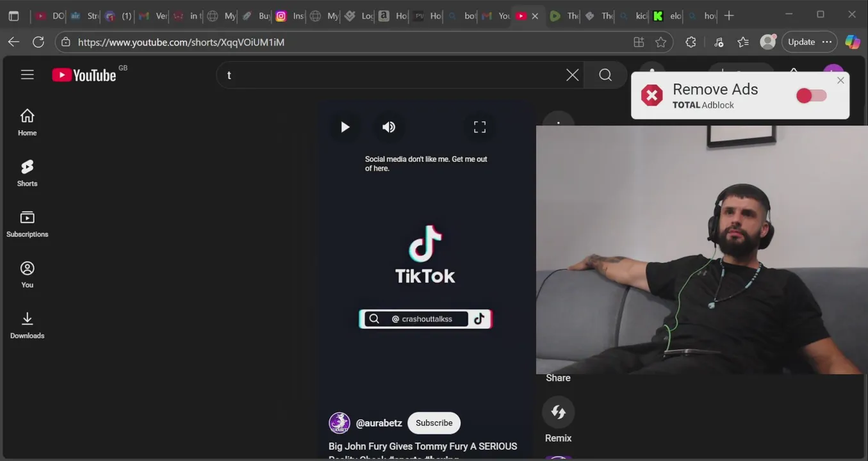Open the browser profile avatar
Image resolution: width=868 pixels, height=461 pixels.
click(x=767, y=42)
